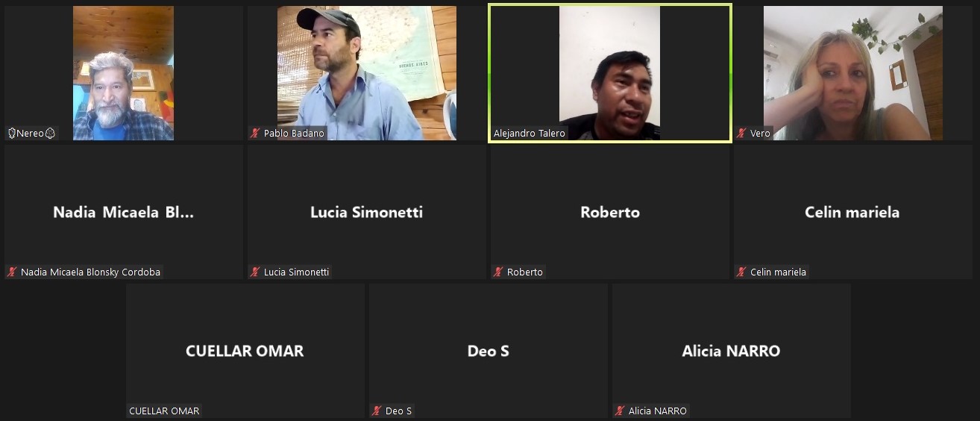980x421 pixels.
Task: Click muted mic icon by Celin mariela
Action: tap(741, 272)
